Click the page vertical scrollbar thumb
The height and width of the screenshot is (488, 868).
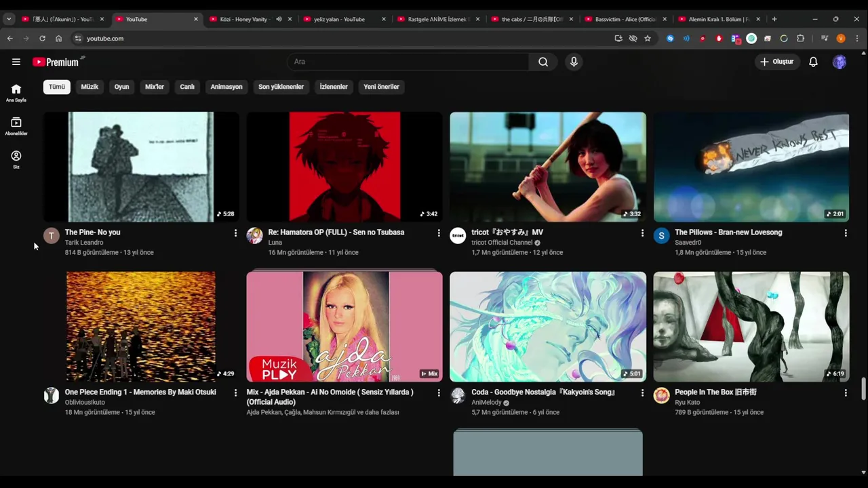(863, 389)
